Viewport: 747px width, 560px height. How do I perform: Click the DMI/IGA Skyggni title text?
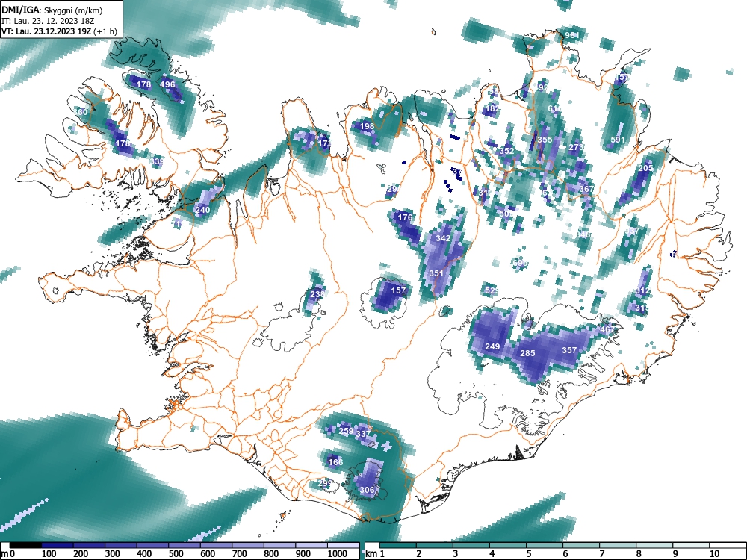52,10
